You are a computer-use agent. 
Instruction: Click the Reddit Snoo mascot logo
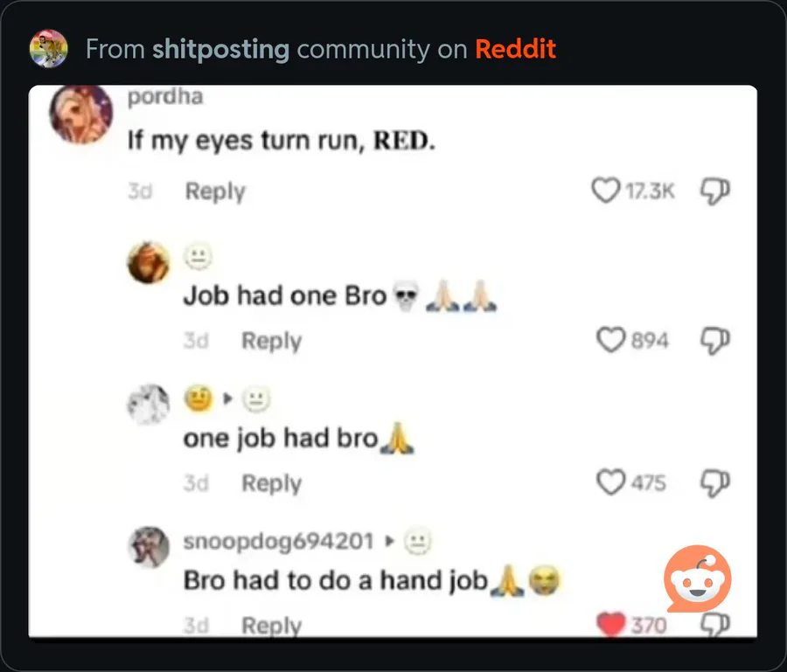pyautogui.click(x=698, y=579)
